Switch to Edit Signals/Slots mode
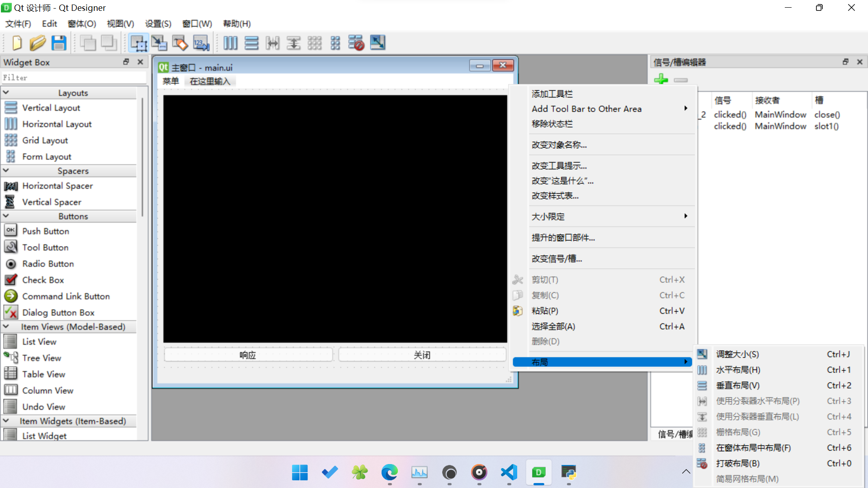The width and height of the screenshot is (868, 488). (159, 43)
